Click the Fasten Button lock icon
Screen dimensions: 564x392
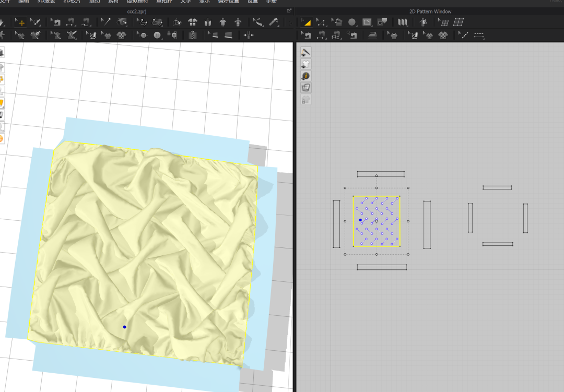(172, 35)
